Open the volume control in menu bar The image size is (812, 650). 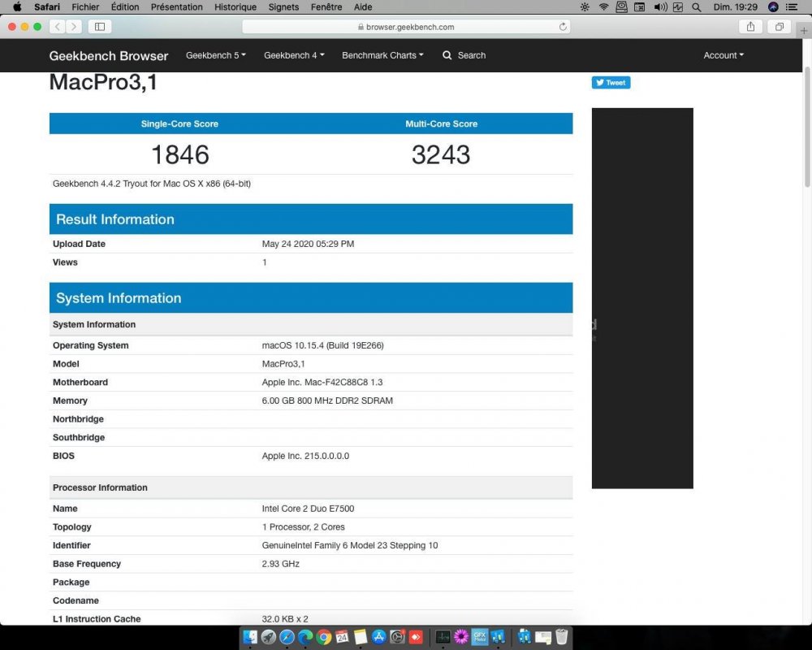point(660,6)
